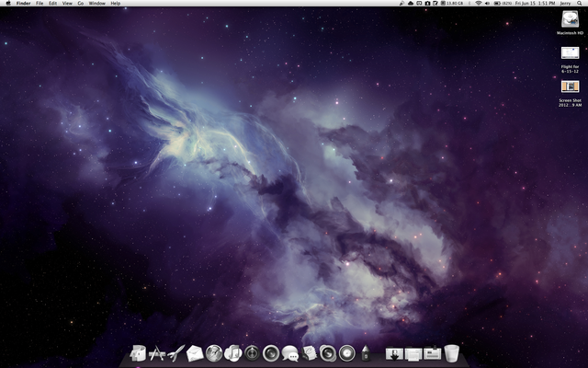The height and width of the screenshot is (368, 588).
Task: Launch iTunes from the Dock
Action: pyautogui.click(x=233, y=352)
